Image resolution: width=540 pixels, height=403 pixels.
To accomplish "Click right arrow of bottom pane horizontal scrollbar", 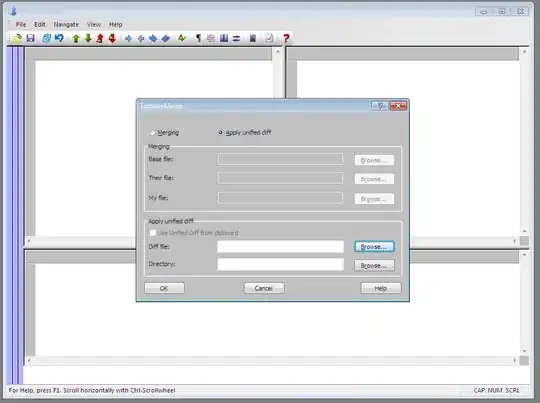I will click(515, 361).
